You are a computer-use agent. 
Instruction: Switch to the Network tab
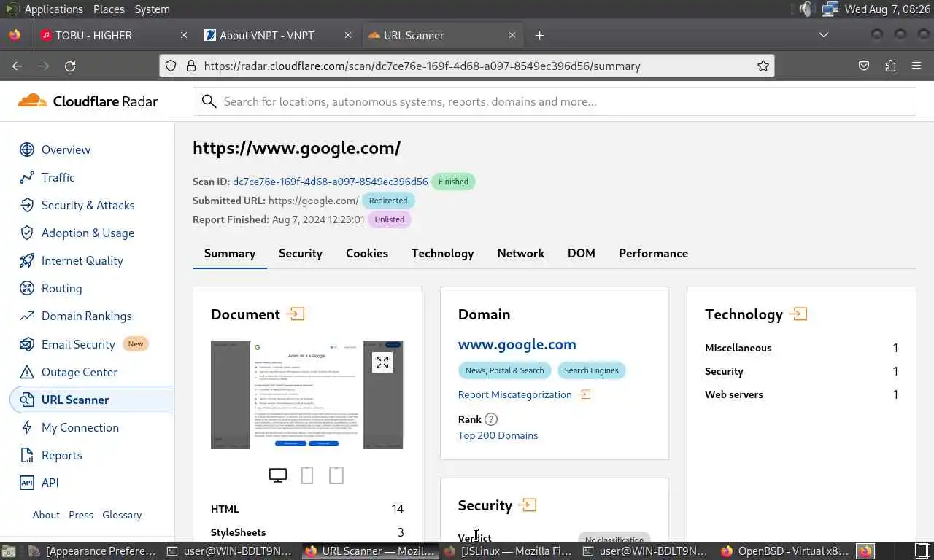click(521, 253)
